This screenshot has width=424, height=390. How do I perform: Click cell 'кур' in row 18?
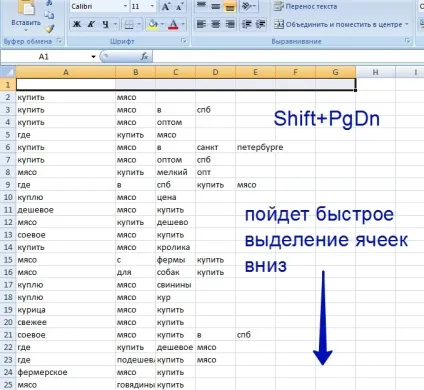pos(175,297)
